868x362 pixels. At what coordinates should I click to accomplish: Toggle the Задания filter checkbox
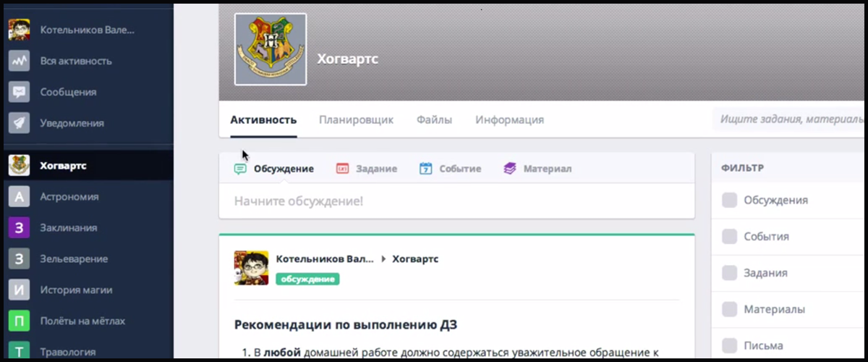point(729,273)
